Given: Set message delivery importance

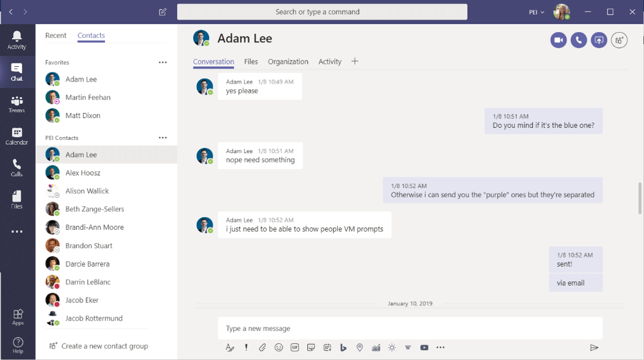Looking at the screenshot, I should click(246, 347).
